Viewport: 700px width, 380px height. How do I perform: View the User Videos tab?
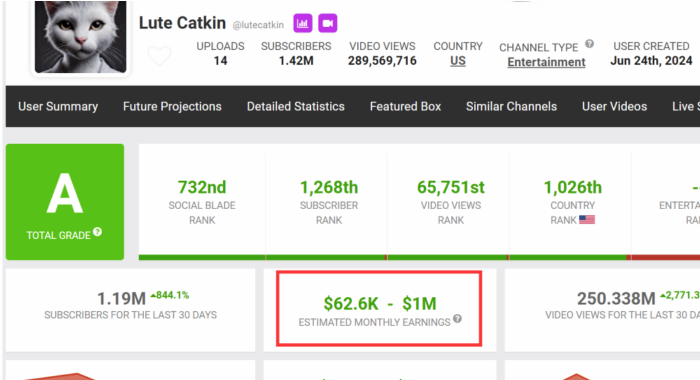[x=614, y=106]
